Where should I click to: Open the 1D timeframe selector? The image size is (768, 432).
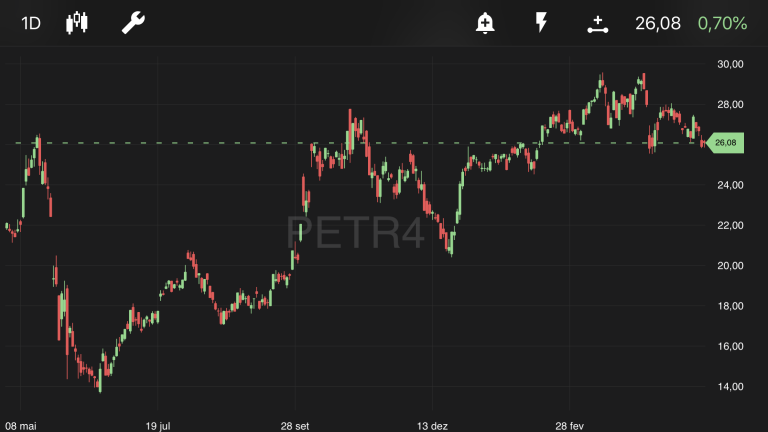coord(30,23)
